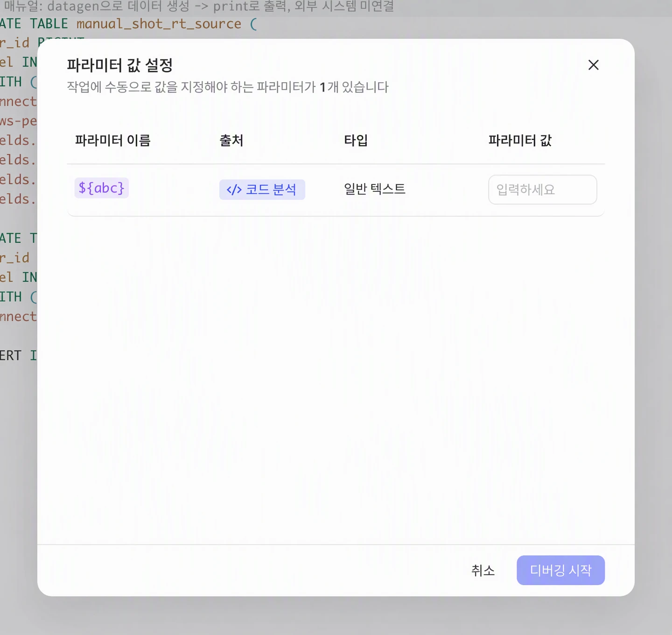Click the subtitle about 1개 parameters
This screenshot has width=672, height=635.
228,87
